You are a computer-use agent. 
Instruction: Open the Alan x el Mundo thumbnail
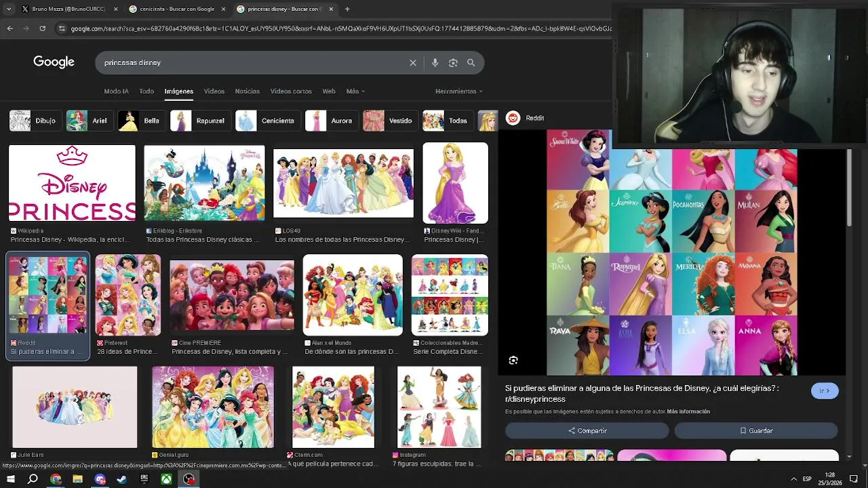pos(353,296)
